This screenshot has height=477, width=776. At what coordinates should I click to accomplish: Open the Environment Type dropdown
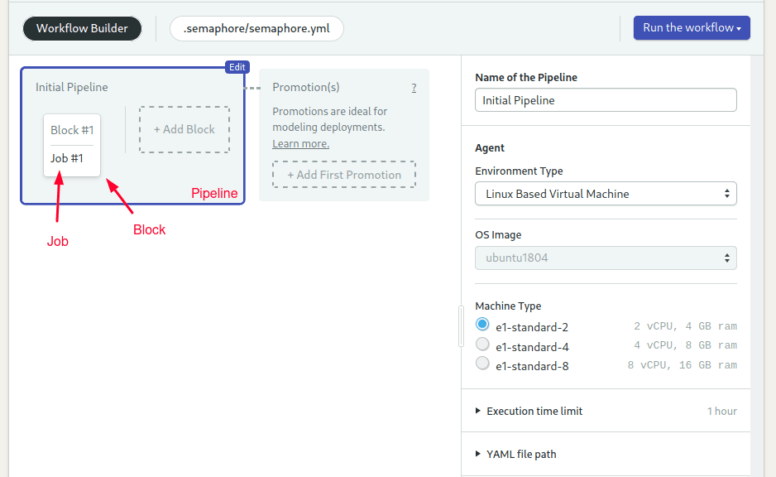coord(606,193)
